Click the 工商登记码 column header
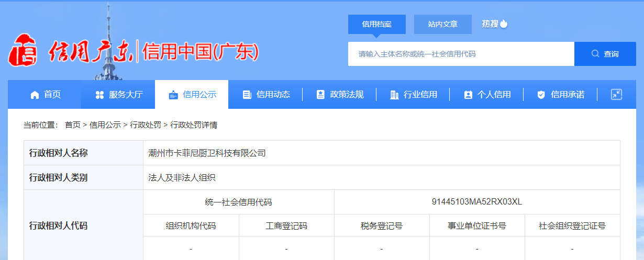This screenshot has width=644, height=260. point(286,226)
